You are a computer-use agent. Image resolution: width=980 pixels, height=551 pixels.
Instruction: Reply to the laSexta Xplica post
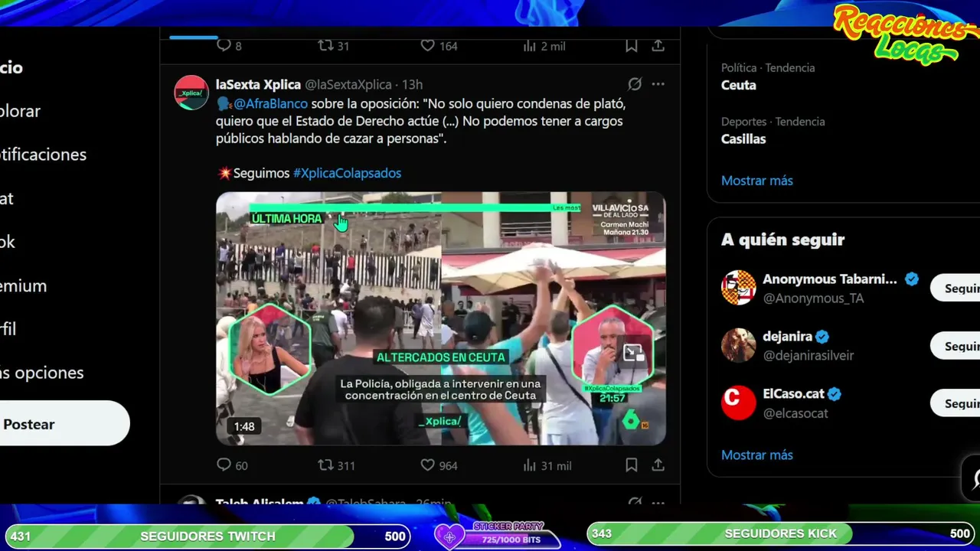tap(224, 465)
